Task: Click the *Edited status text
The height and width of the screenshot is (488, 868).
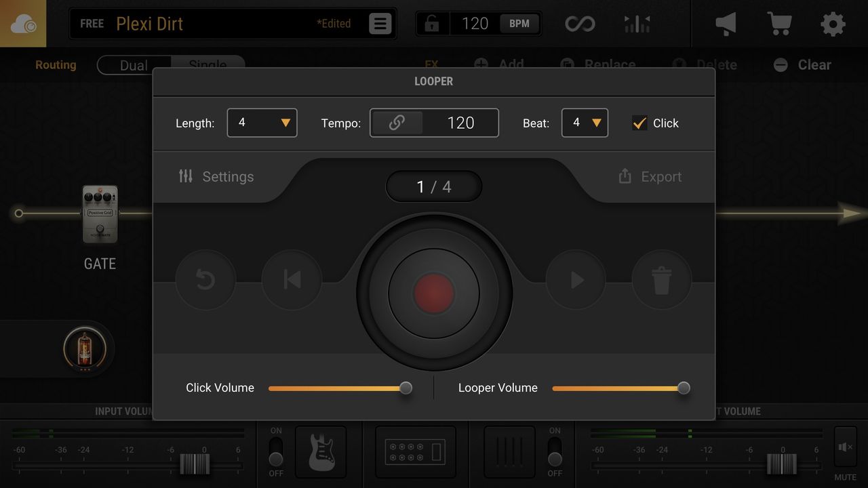Action: 334,24
